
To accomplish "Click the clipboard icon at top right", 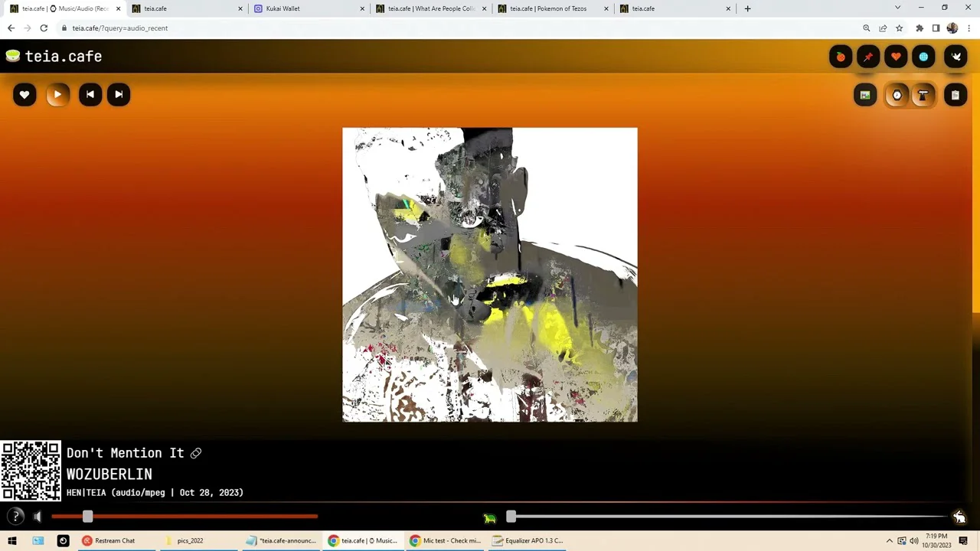I will click(x=955, y=95).
